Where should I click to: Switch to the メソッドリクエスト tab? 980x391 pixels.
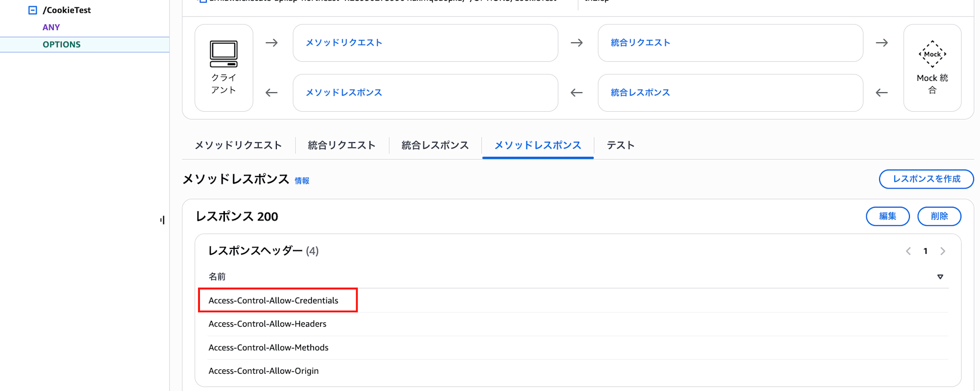pos(238,146)
